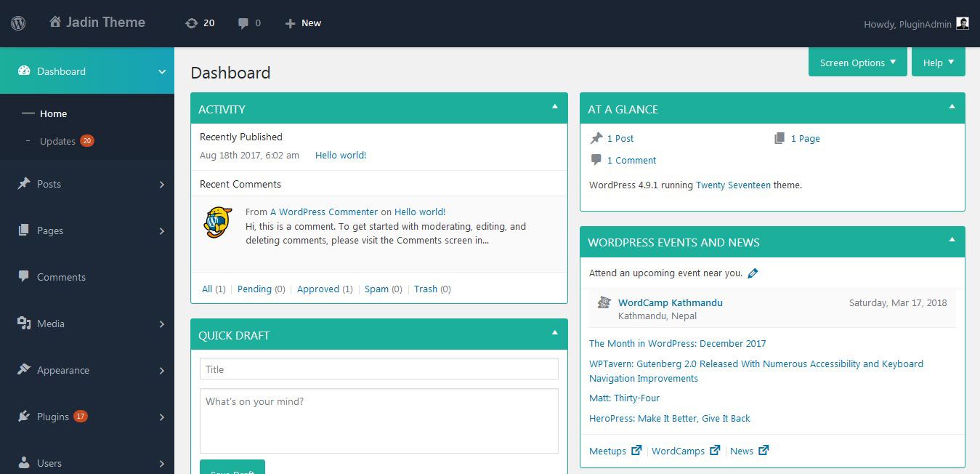Click the pin icon next to 1 Post

596,138
